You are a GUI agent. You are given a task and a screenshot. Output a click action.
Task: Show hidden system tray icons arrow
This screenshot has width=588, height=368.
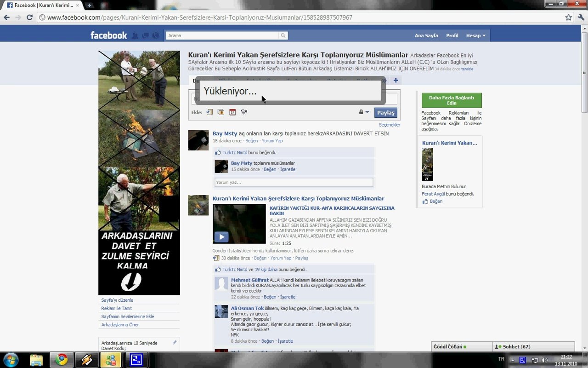point(513,360)
